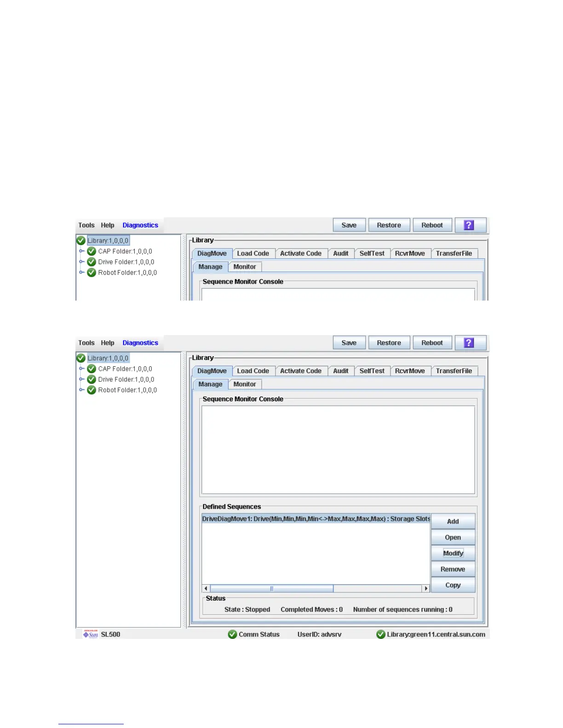Click the left scroll arrow under Defined Sequences
The height and width of the screenshot is (728, 563).
pos(206,588)
